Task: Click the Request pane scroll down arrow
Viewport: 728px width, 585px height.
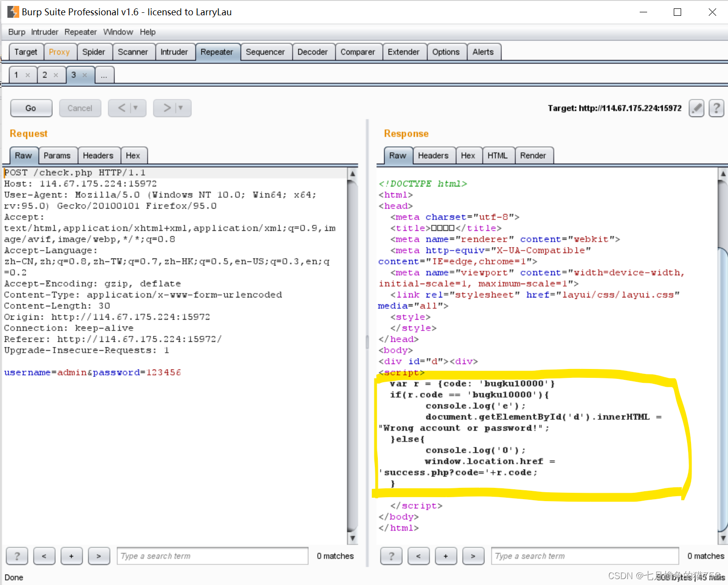Action: tap(352, 538)
